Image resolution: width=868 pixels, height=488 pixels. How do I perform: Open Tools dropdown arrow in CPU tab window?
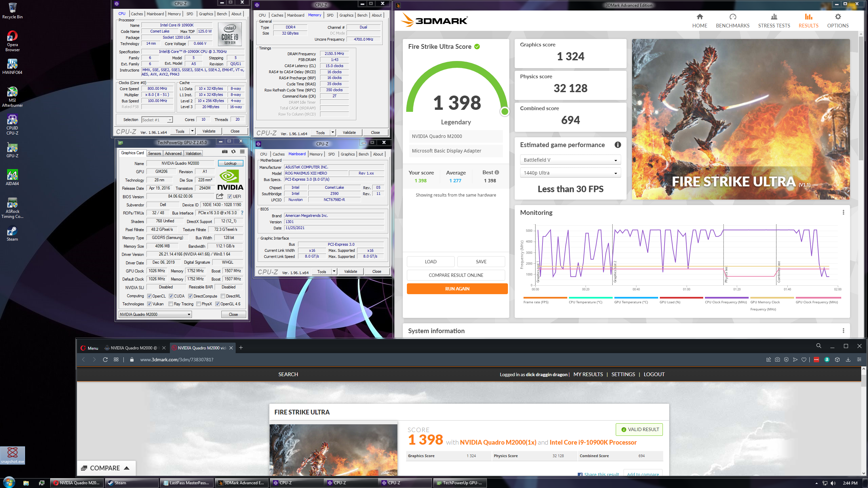[x=193, y=131]
